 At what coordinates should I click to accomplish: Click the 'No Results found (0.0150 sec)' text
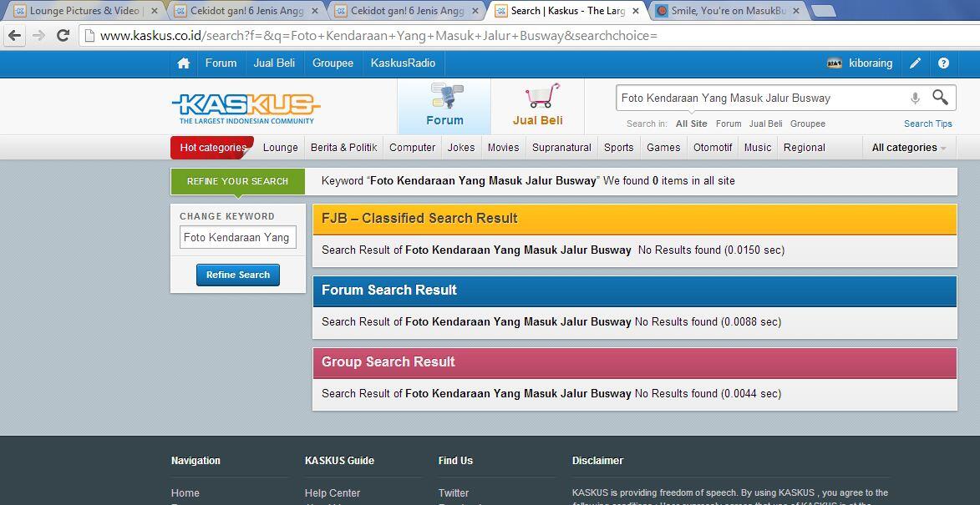(x=711, y=250)
